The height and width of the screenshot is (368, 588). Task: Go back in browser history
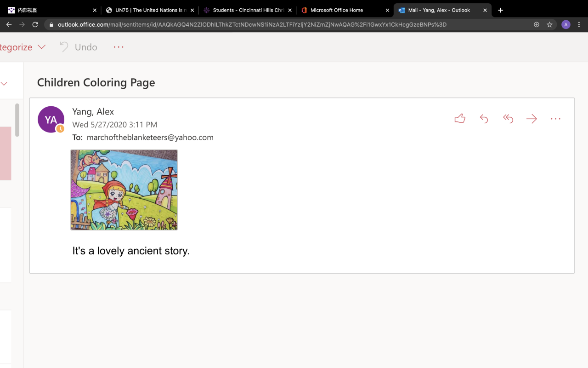9,25
